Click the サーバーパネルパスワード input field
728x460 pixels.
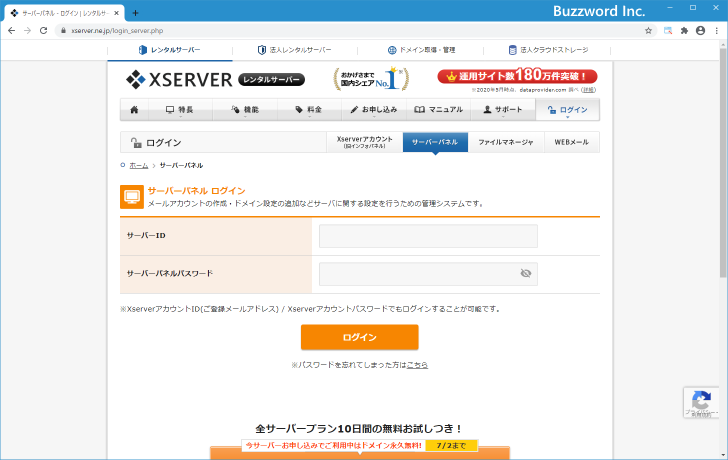pos(428,274)
